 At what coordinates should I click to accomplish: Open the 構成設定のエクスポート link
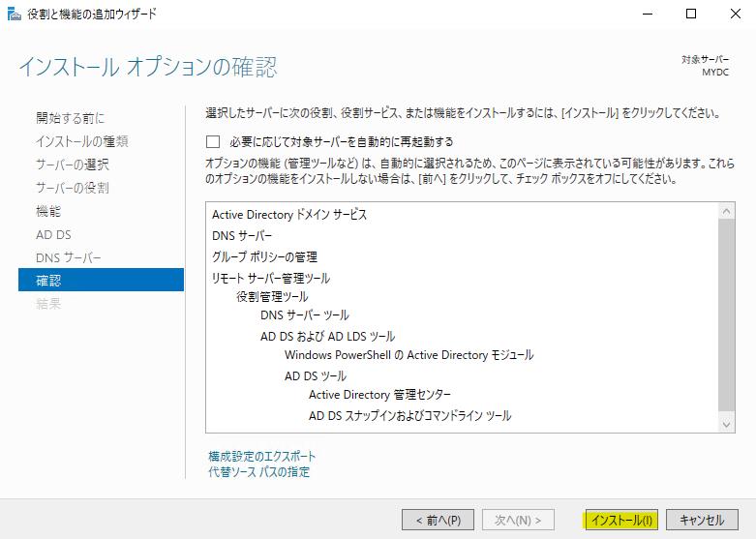pyautogui.click(x=261, y=456)
